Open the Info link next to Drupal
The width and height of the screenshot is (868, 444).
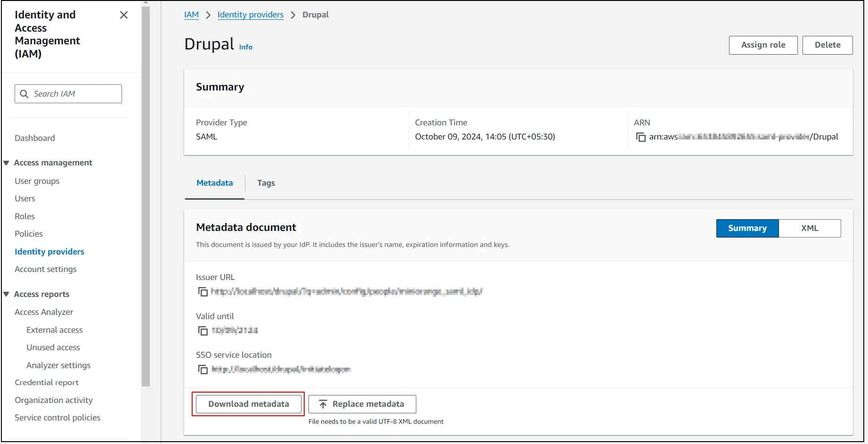(246, 47)
